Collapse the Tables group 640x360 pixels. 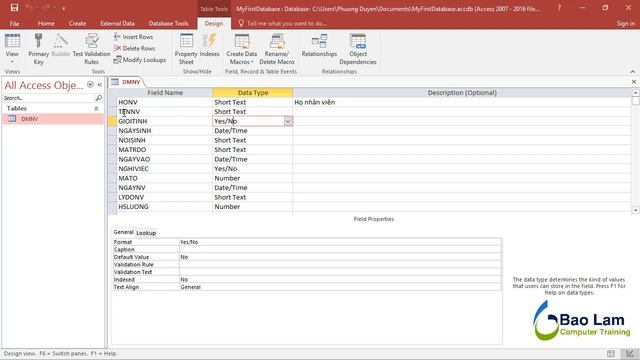point(96,109)
